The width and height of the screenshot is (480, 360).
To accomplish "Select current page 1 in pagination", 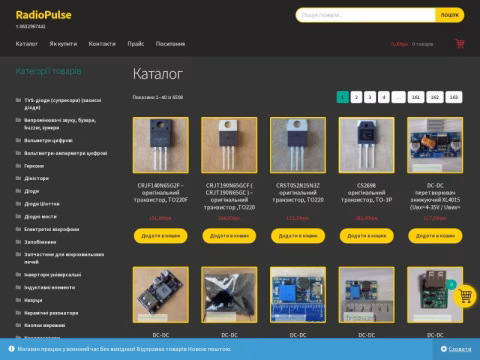I will [343, 97].
